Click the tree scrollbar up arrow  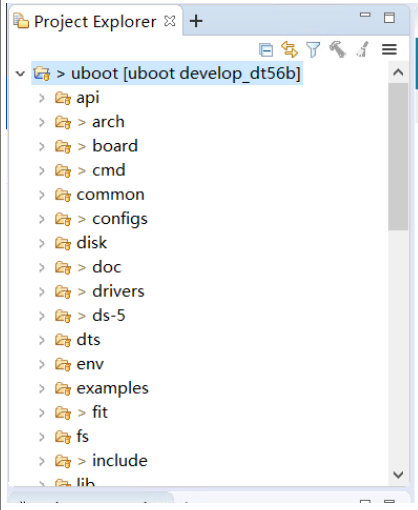pos(398,72)
